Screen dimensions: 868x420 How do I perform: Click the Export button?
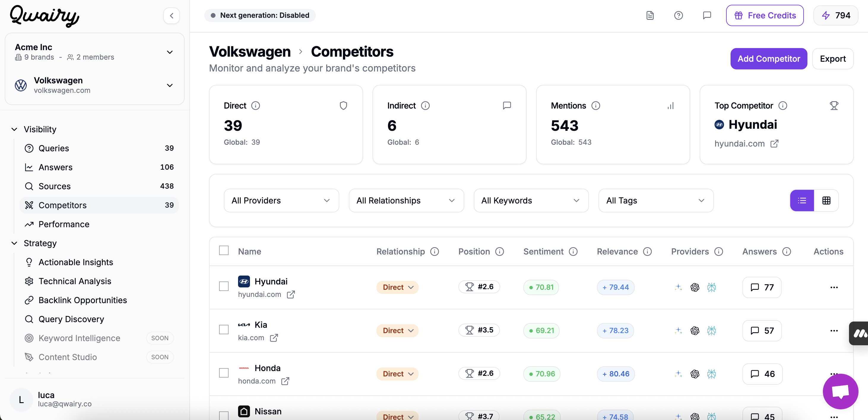pyautogui.click(x=833, y=59)
